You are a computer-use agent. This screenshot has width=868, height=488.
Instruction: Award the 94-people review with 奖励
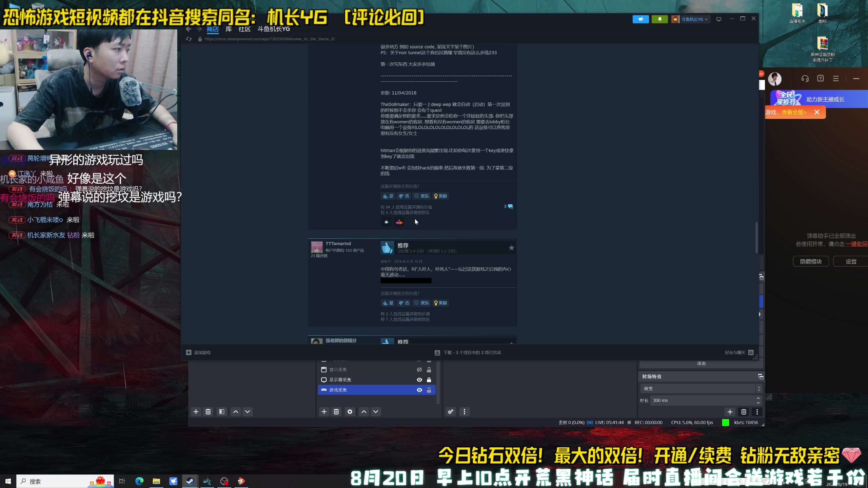(x=440, y=196)
